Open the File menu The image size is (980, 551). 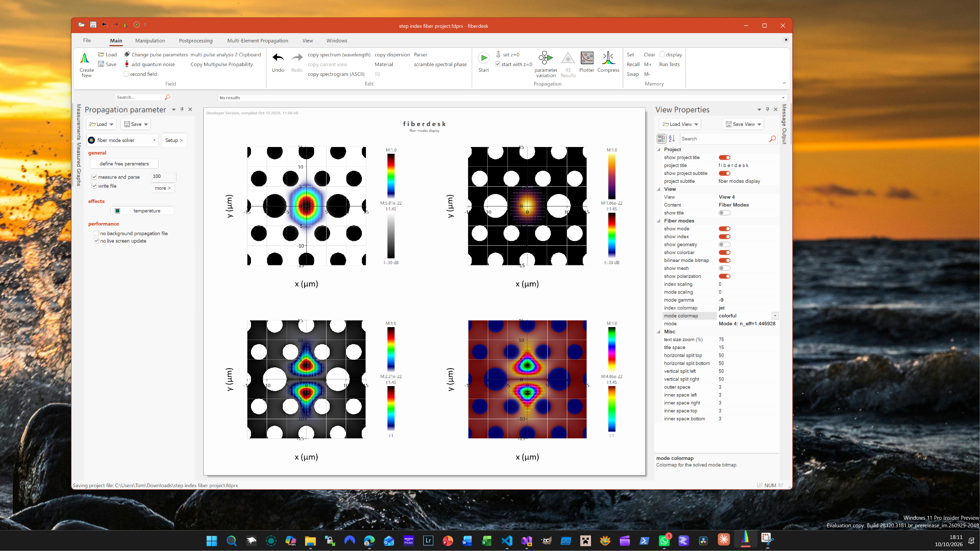click(87, 40)
